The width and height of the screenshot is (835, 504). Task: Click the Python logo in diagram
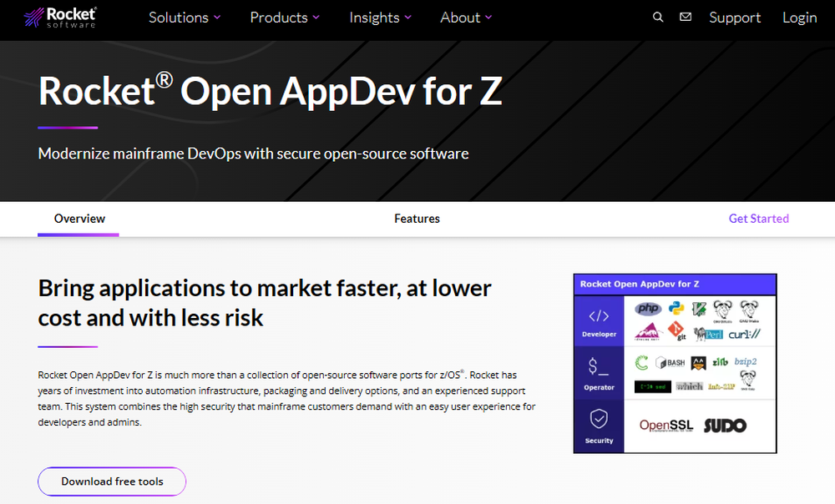point(676,308)
